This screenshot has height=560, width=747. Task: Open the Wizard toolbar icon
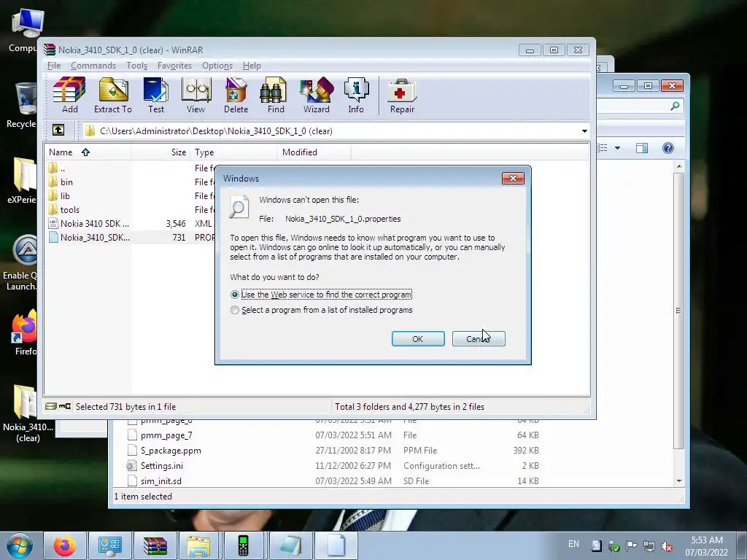tap(317, 96)
